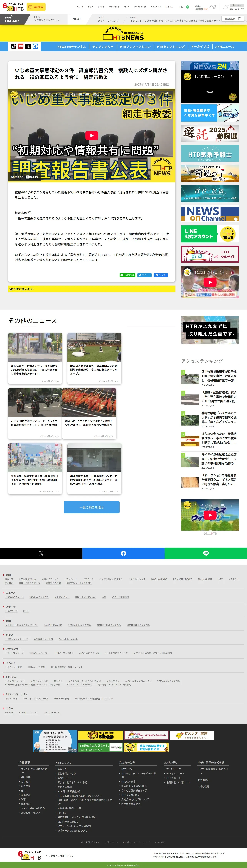247x868 pixels.
Task: Open news card 海のルビー ホッカイシマエビ
Action: point(89,413)
